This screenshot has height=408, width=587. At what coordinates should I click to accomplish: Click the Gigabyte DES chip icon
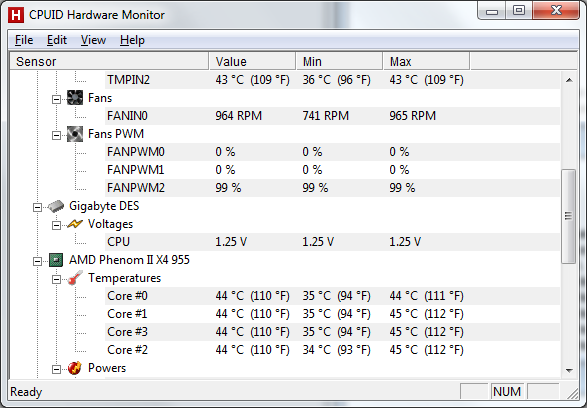click(56, 206)
